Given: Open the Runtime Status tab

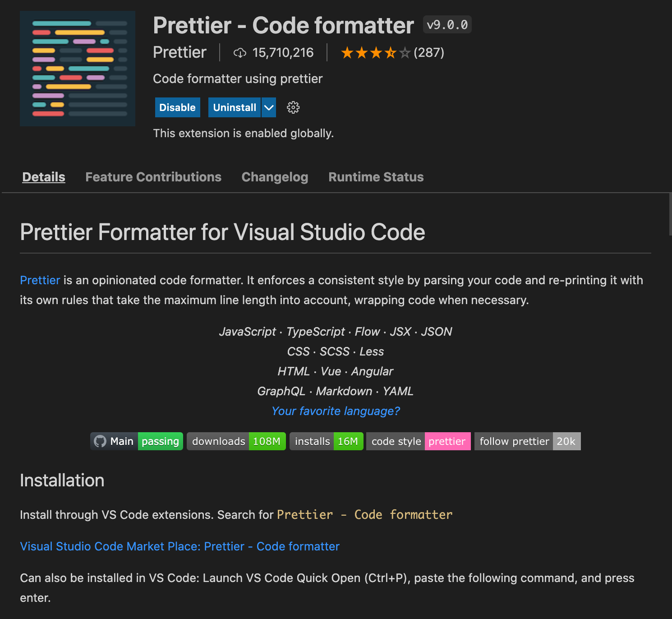Looking at the screenshot, I should [376, 177].
